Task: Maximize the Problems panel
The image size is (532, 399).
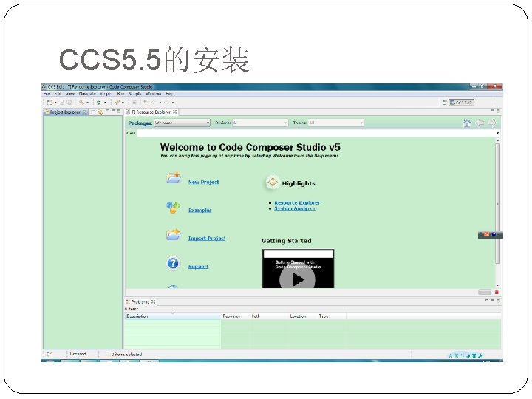Action: coord(498,301)
